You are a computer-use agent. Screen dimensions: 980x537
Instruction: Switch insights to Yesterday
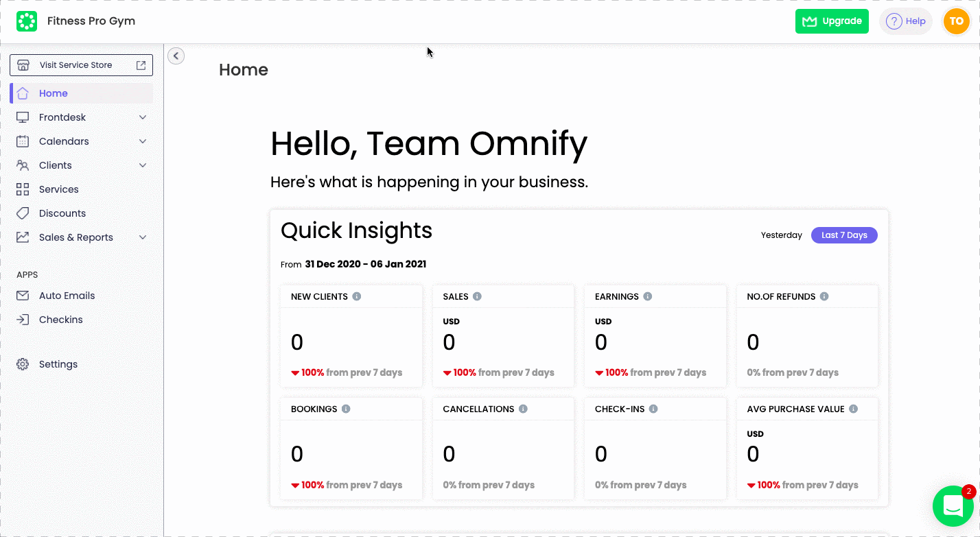[x=781, y=235]
